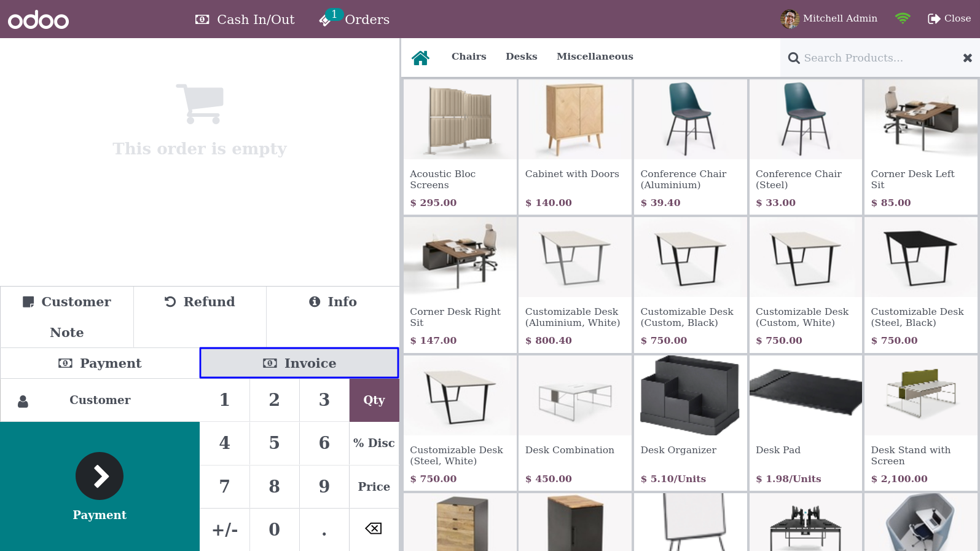Tap numpad key 0

[x=275, y=529]
